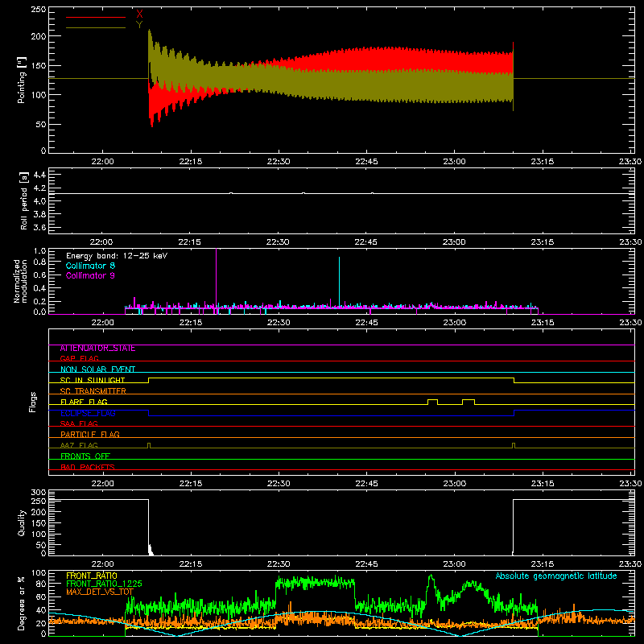
Task: Click the tall cyan Collimator 8 spike
Action: coord(339,282)
